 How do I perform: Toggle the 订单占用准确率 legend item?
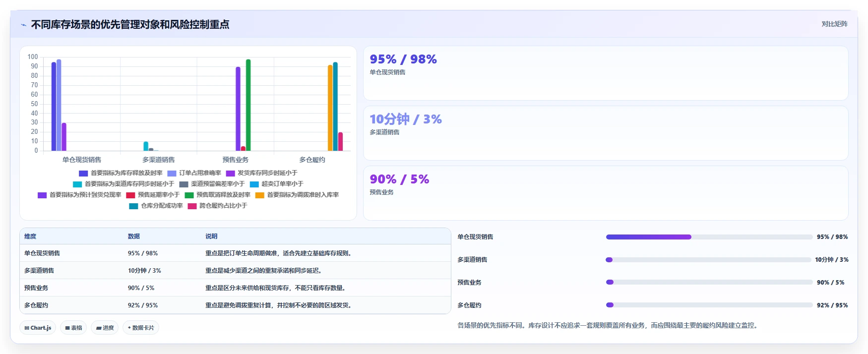(194, 173)
